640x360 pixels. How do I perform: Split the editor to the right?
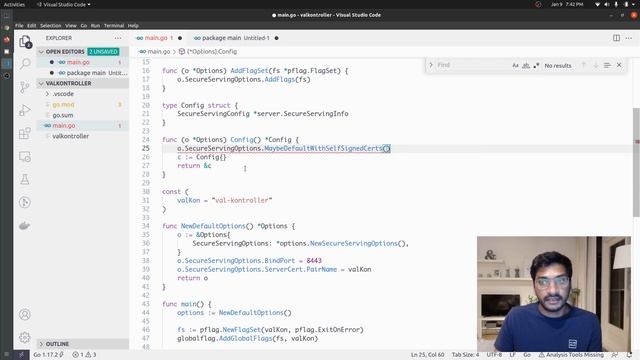click(x=616, y=38)
